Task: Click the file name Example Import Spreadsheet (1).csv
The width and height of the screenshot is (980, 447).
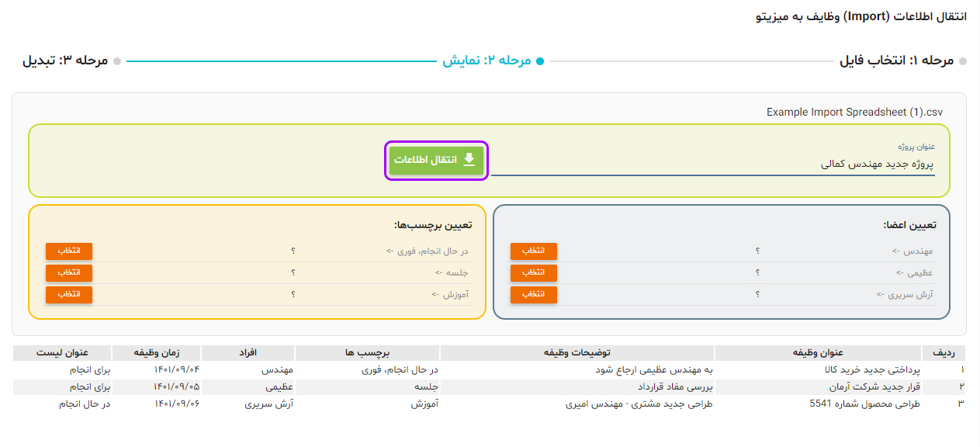Action: coord(854,112)
